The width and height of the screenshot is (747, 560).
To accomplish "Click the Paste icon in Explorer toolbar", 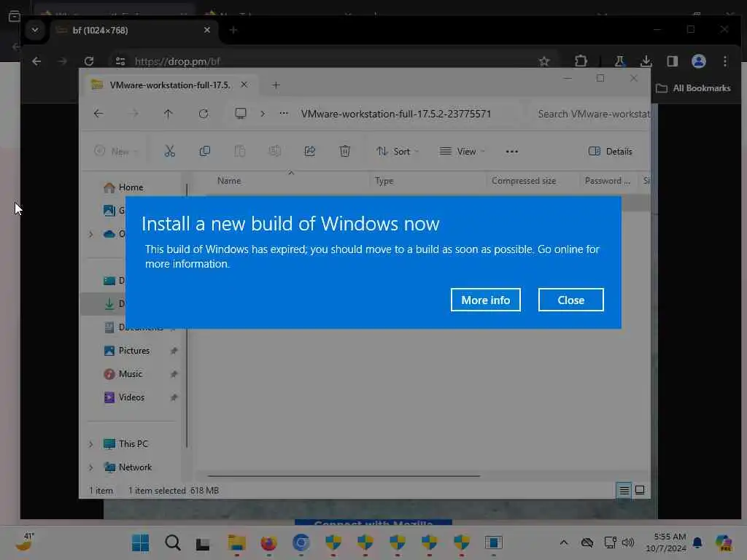I will click(x=239, y=152).
